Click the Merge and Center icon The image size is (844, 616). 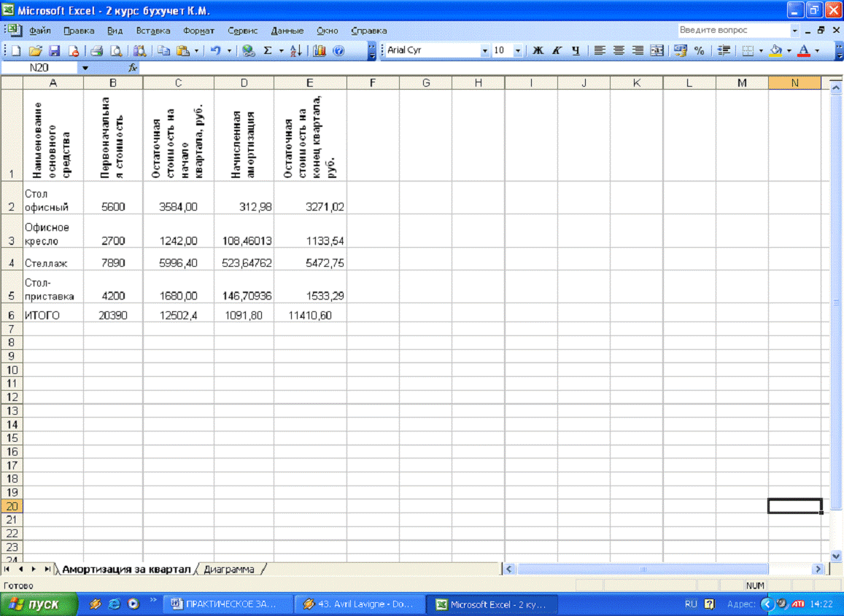tap(657, 51)
